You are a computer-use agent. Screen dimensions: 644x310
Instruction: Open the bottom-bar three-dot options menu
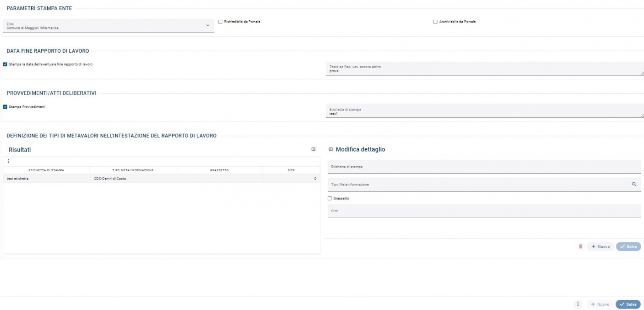pos(578,304)
